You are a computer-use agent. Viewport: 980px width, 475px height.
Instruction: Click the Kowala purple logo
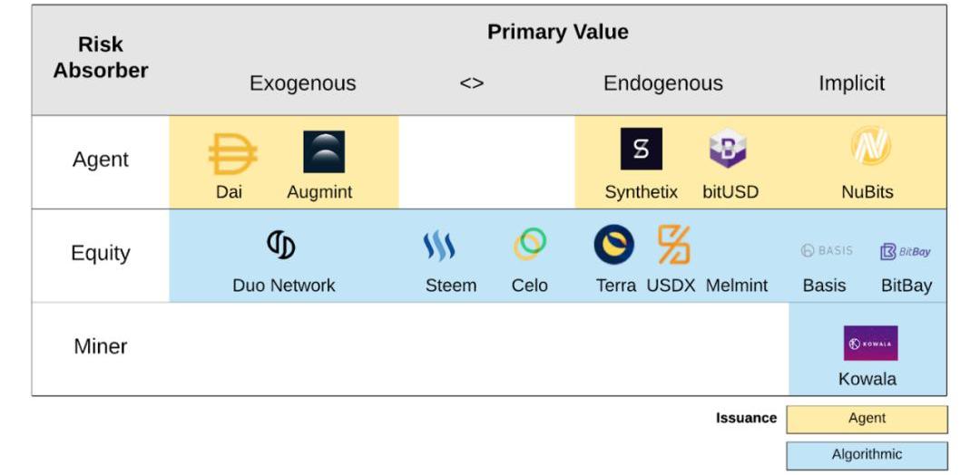click(x=870, y=344)
